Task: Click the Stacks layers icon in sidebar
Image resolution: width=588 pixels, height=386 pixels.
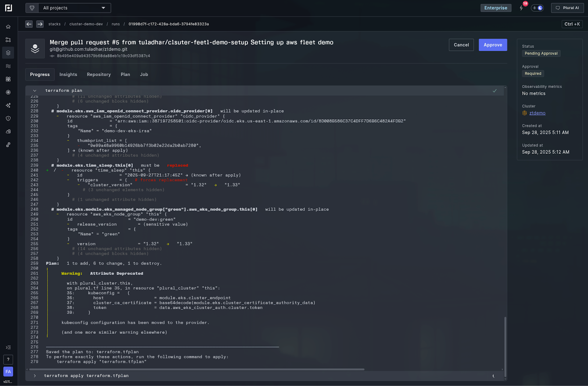Action: [x=8, y=53]
